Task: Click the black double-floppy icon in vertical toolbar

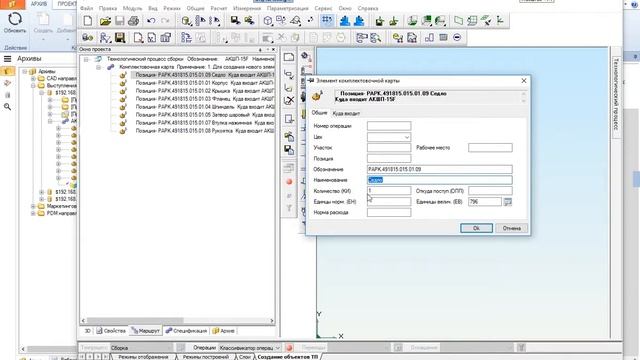Action: [289, 150]
